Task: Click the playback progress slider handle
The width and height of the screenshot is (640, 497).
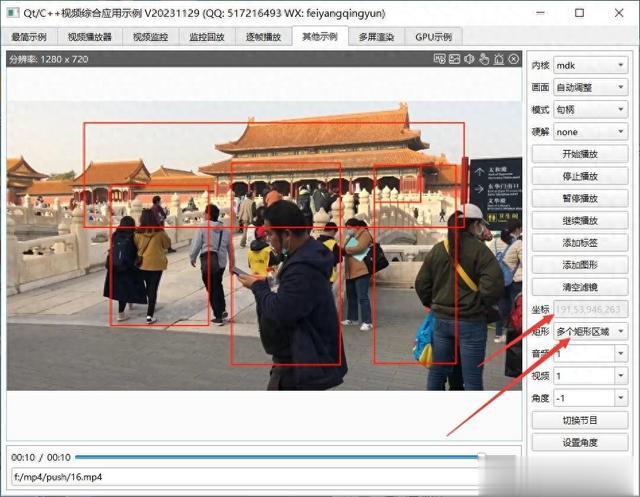Action: tap(482, 457)
